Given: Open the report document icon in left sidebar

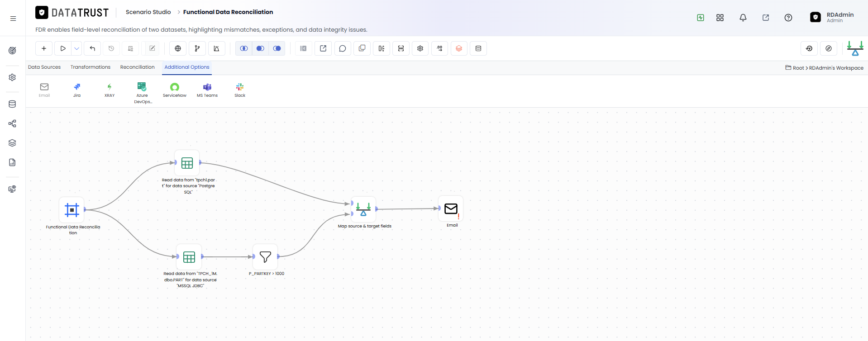Looking at the screenshot, I should click(x=13, y=162).
